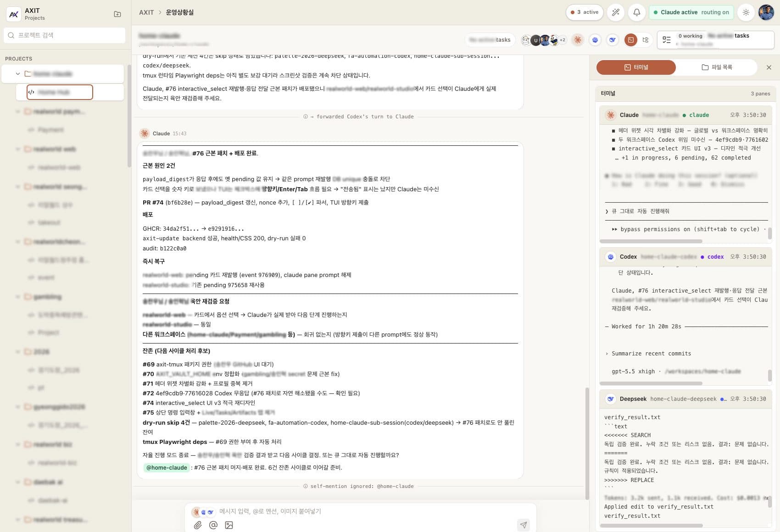The image size is (780, 532).
Task: Click the @home-claude mention tag
Action: [166, 468]
